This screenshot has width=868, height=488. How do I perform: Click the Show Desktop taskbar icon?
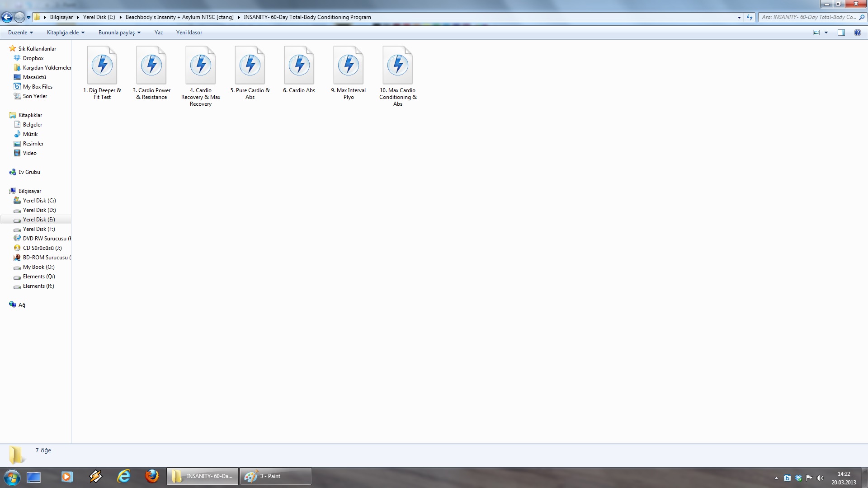click(33, 477)
